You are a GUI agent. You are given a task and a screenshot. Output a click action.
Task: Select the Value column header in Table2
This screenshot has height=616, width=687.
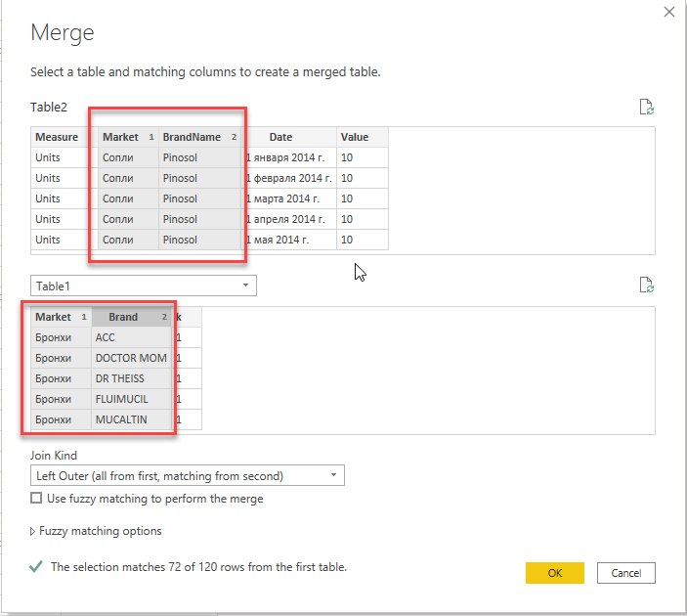tap(363, 137)
